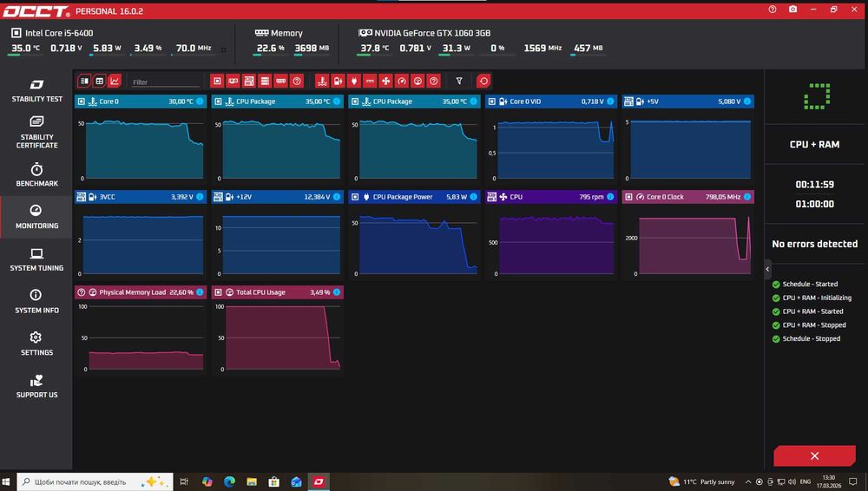Click the Total CPU Usage graph
868x491 pixels.
pyautogui.click(x=278, y=337)
